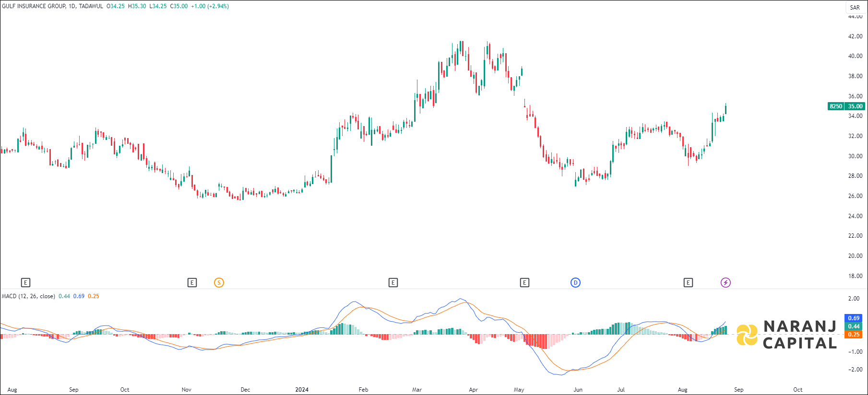The width and height of the screenshot is (868, 395).
Task: Click the 42.00 price axis label
Action: 855,36
